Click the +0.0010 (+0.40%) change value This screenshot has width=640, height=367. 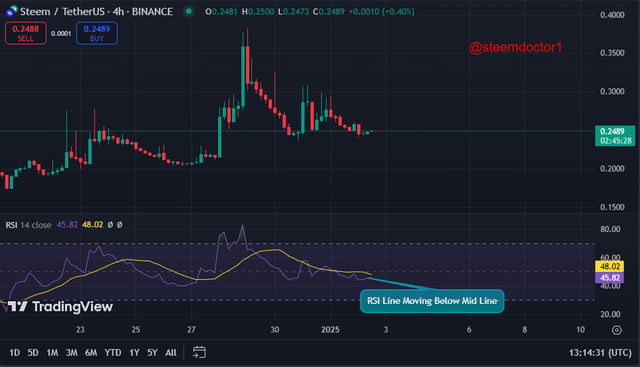pyautogui.click(x=382, y=11)
